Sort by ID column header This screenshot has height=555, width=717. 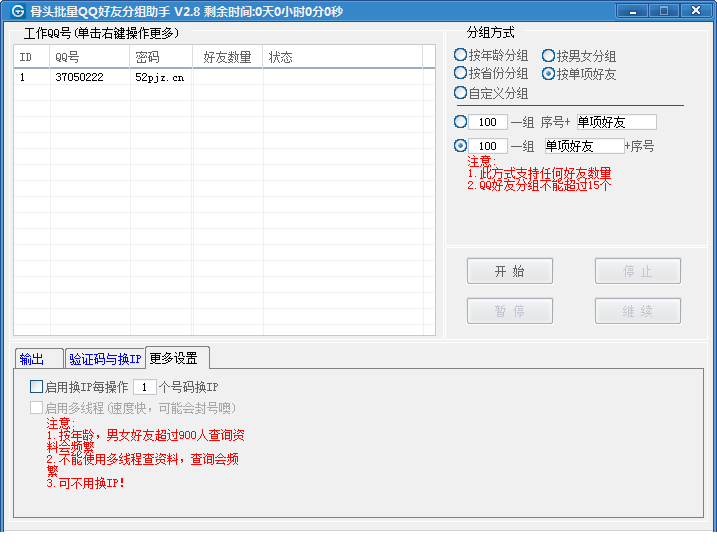coord(32,57)
